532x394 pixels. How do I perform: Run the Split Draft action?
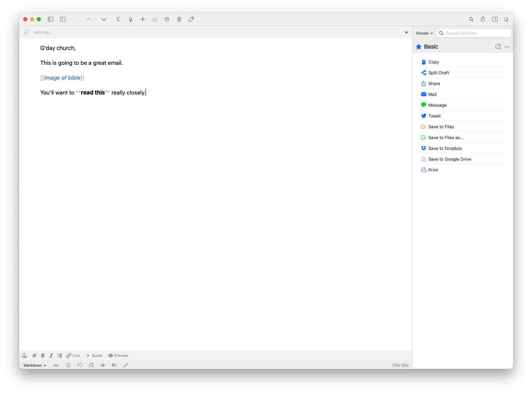463,73
